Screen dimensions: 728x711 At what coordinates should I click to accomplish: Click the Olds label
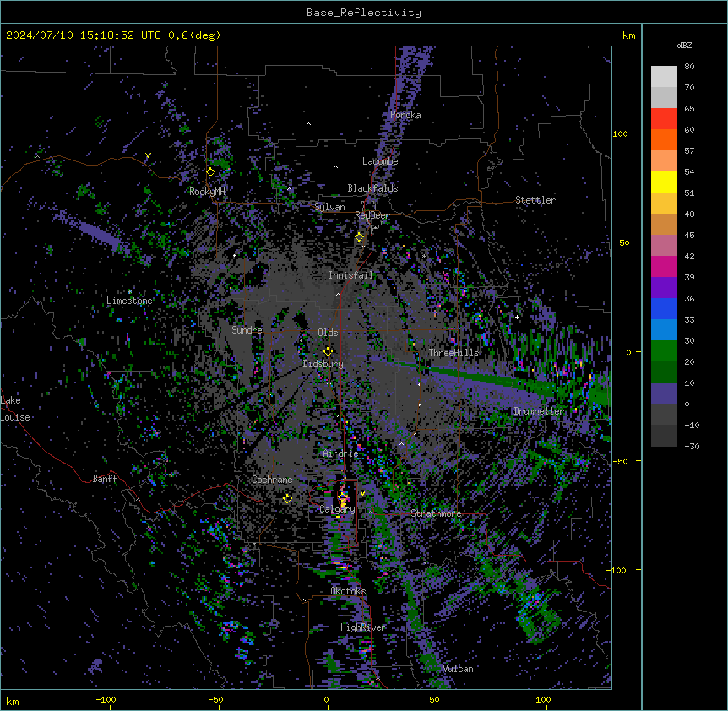328,333
